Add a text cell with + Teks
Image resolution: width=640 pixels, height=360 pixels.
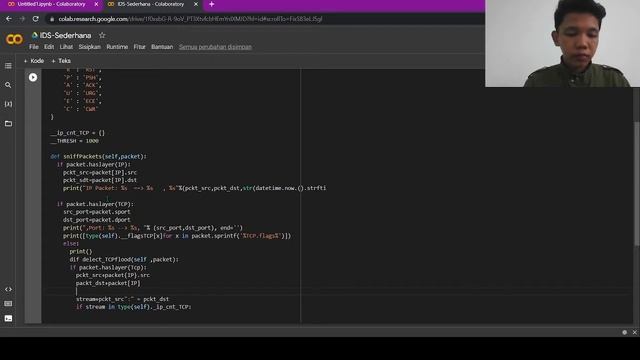point(61,61)
